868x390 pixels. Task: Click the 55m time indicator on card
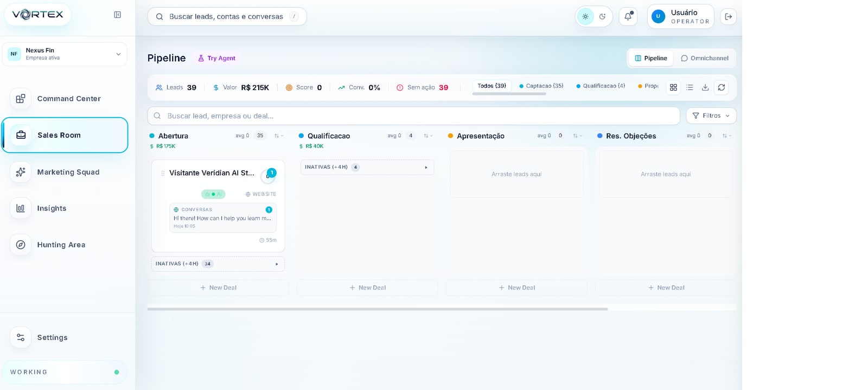point(268,240)
